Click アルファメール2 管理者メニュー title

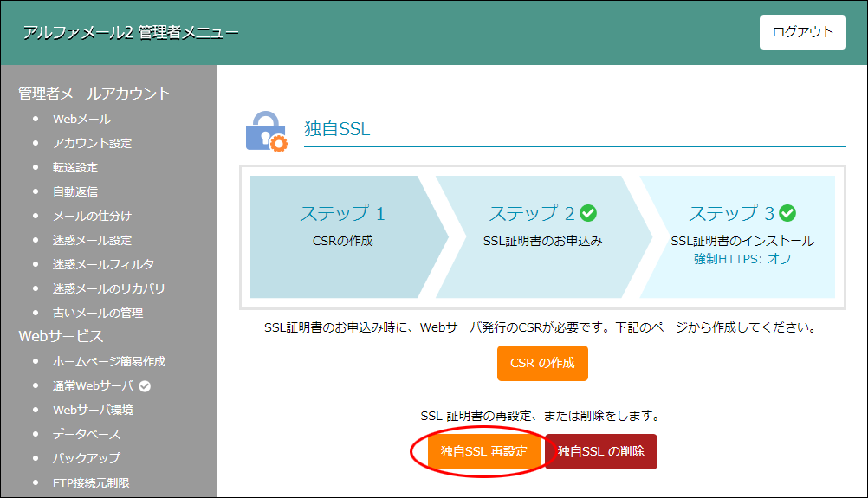pos(131,33)
